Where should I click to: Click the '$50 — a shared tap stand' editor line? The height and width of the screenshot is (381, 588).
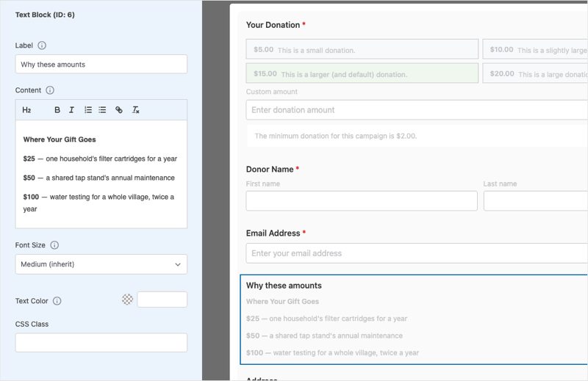pyautogui.click(x=99, y=178)
